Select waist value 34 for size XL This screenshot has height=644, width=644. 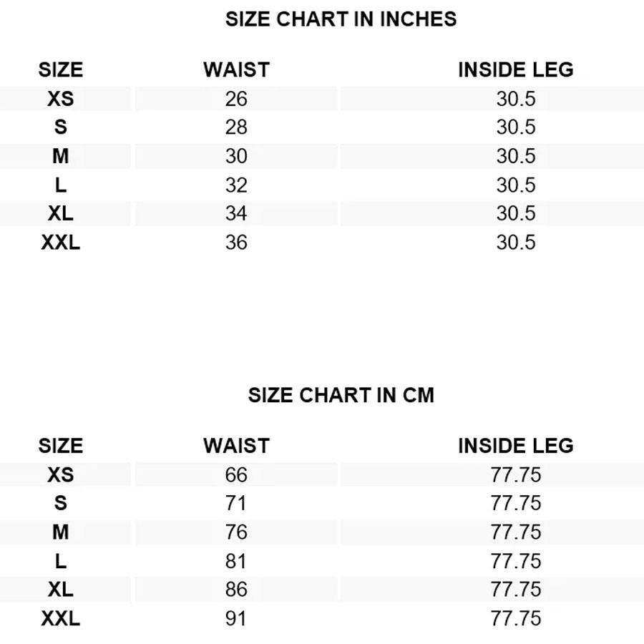click(236, 213)
